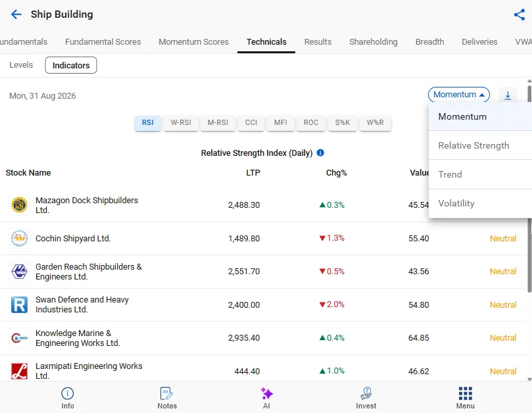Select the M-RSI indicator chip
Viewport: 532px width, 413px height.
[x=218, y=122]
